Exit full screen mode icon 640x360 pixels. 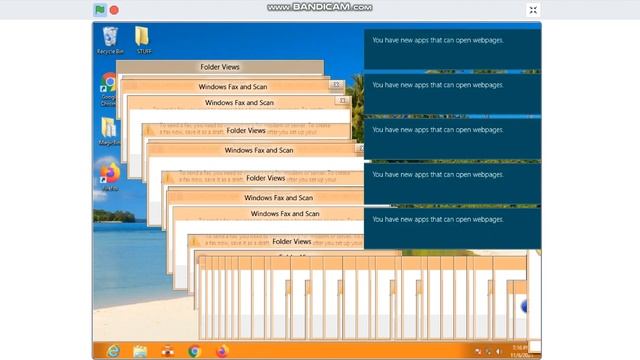click(533, 10)
